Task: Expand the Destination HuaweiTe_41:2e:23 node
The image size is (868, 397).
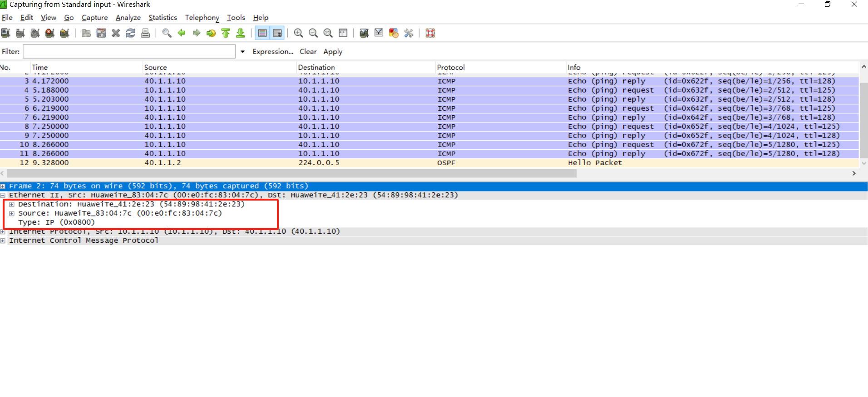Action: pos(12,204)
